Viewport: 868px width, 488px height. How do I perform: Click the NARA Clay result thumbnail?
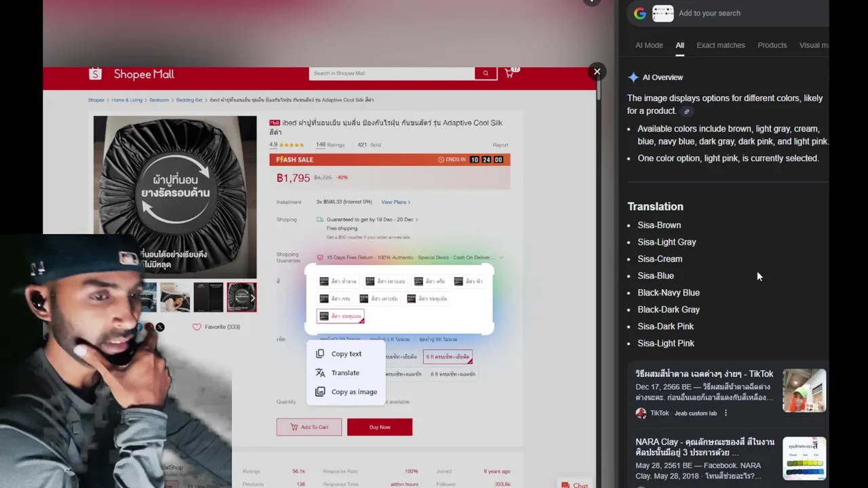804,458
